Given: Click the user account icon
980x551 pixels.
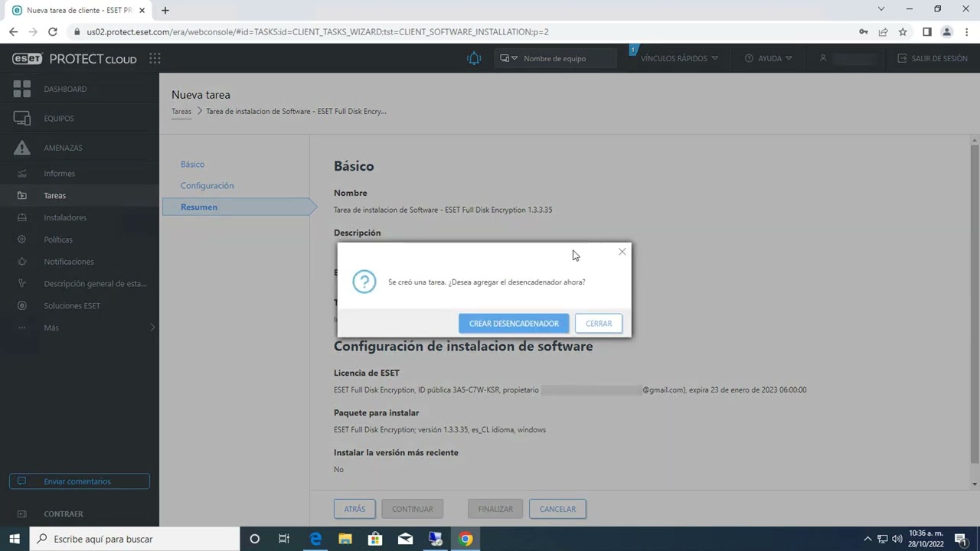Looking at the screenshot, I should tap(823, 59).
